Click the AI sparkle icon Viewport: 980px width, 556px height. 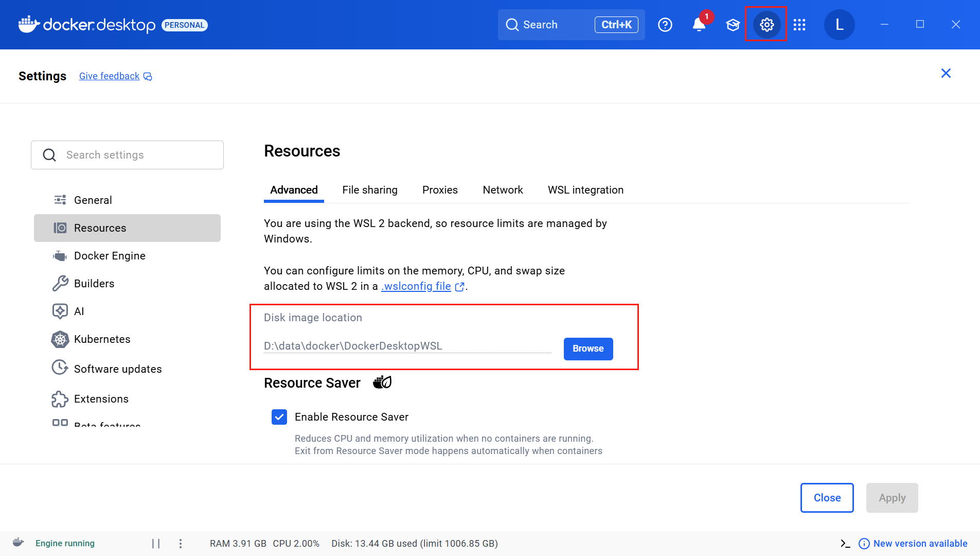(x=60, y=311)
